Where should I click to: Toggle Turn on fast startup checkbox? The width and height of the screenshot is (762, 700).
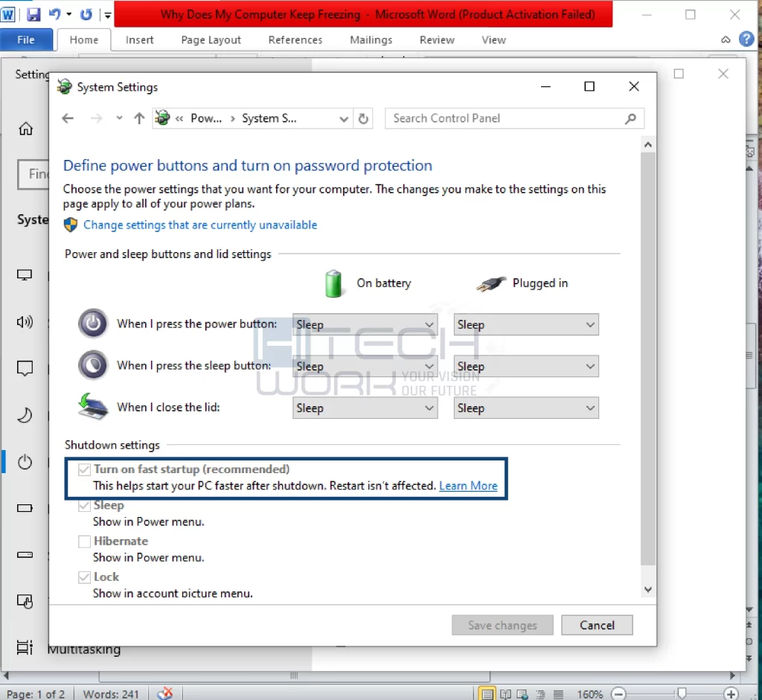(x=84, y=469)
